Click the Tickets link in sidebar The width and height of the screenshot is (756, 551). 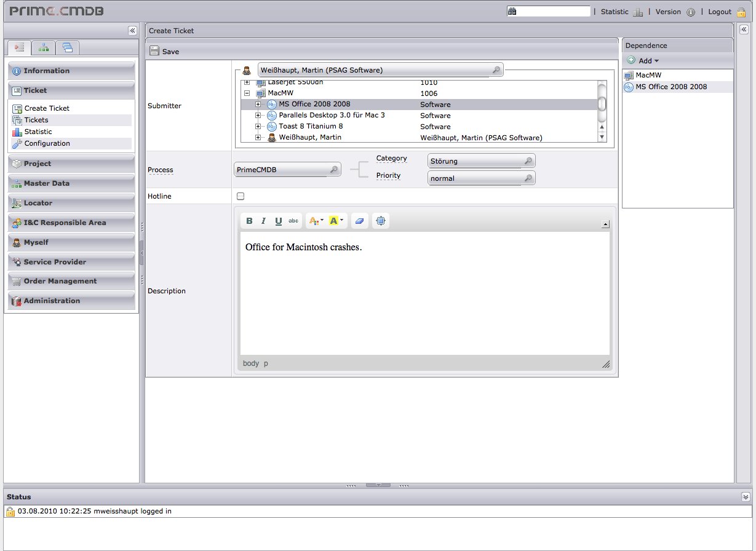[36, 120]
